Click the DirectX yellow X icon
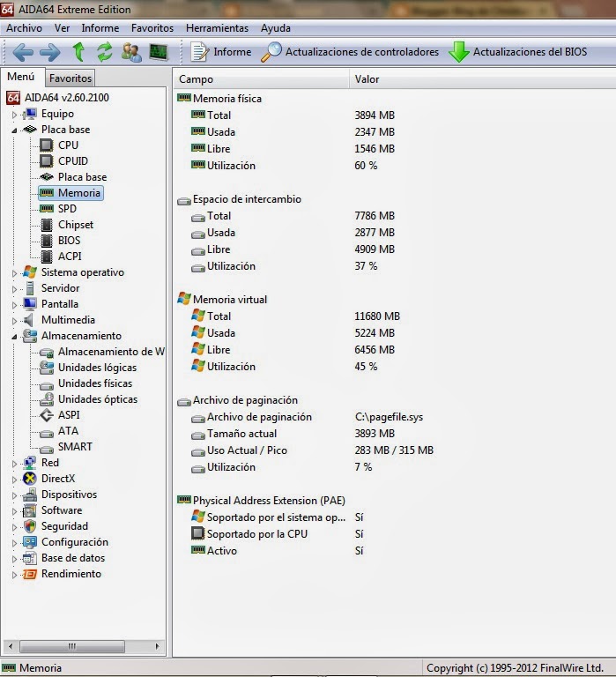The image size is (616, 677). (x=30, y=479)
